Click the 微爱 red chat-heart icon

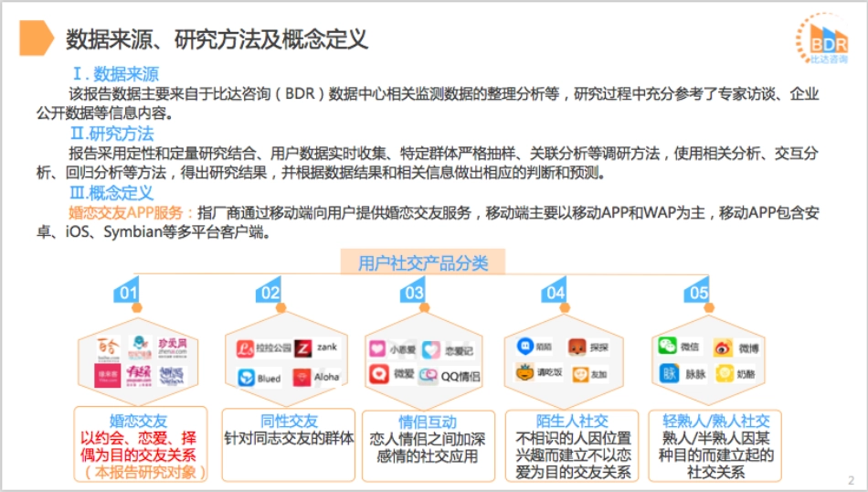tap(378, 374)
